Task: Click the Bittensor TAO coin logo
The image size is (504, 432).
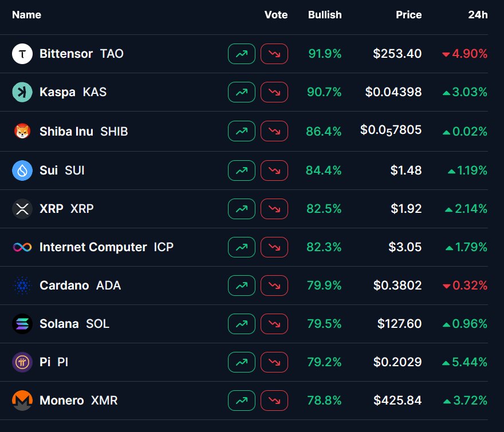Action: pos(22,54)
